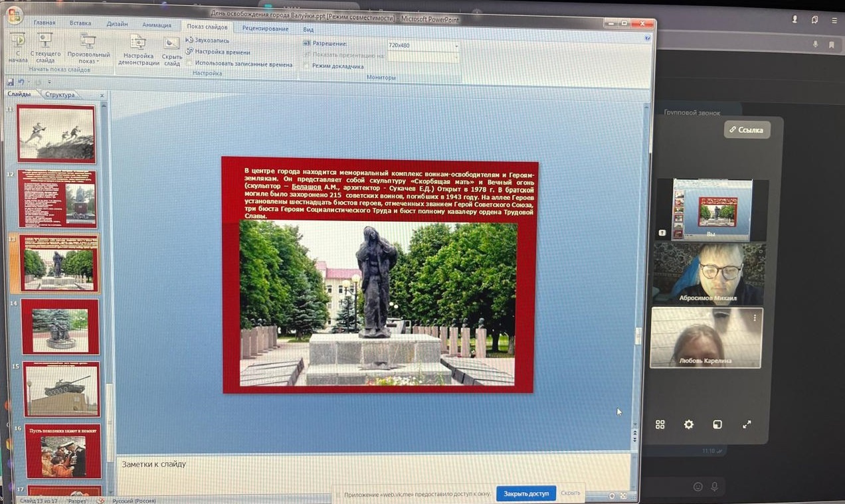This screenshot has height=504, width=845.
Task: Select slide 13 thumbnail with monument
Action: click(59, 263)
